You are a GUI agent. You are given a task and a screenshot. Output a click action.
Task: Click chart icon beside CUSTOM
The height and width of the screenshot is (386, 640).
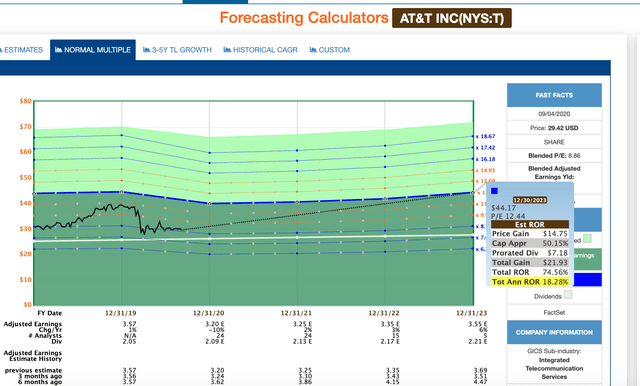pos(313,50)
